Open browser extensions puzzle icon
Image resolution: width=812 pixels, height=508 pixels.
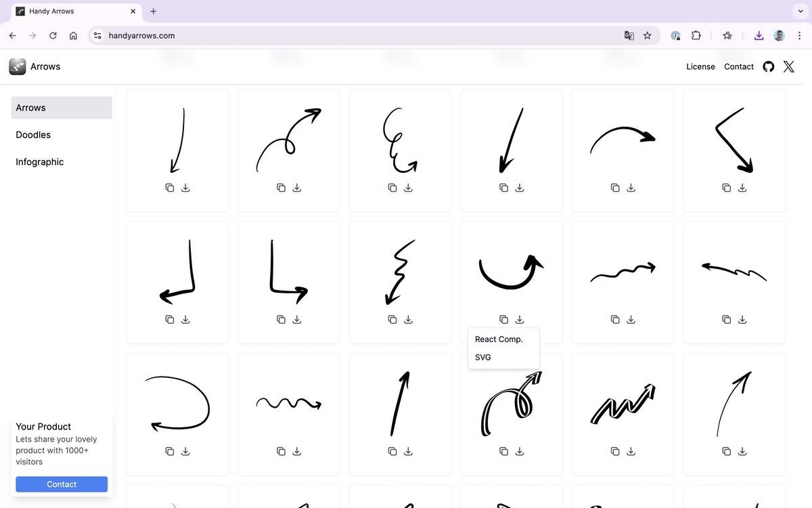[x=696, y=35]
